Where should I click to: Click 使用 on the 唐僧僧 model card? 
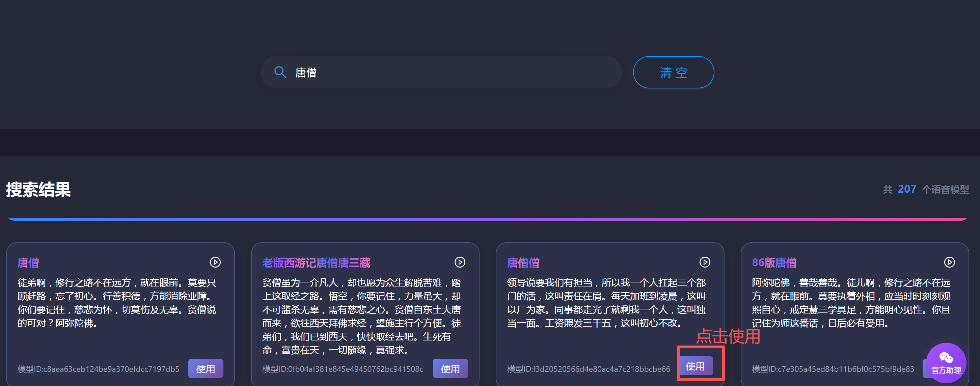(696, 366)
